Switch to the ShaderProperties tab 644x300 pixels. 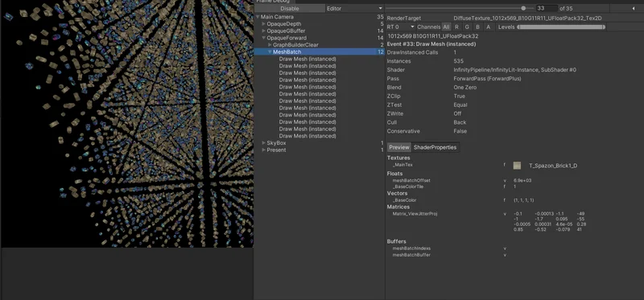tap(435, 147)
